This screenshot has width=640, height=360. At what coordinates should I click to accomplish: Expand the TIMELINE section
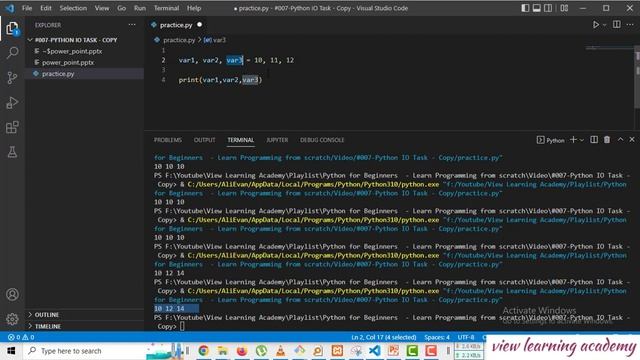(x=47, y=326)
